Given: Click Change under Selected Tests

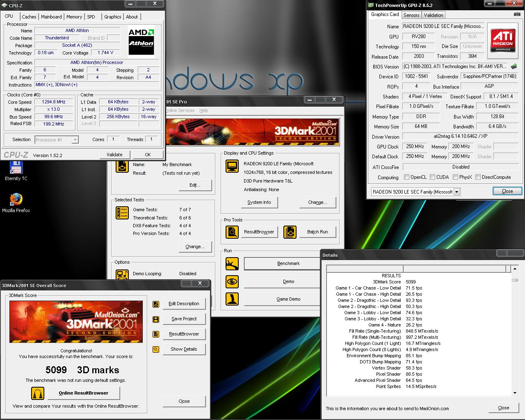Looking at the screenshot, I should [x=195, y=247].
